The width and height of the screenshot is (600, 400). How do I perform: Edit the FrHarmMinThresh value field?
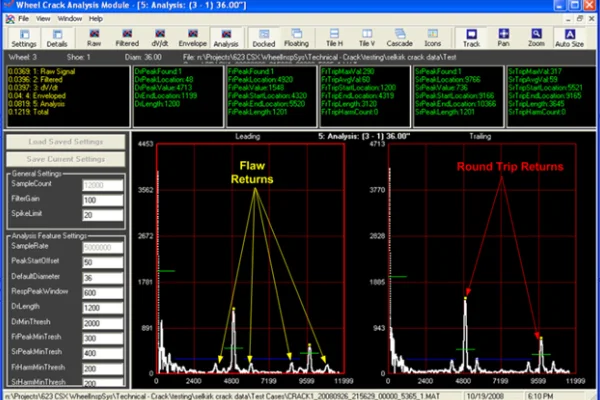click(x=103, y=368)
